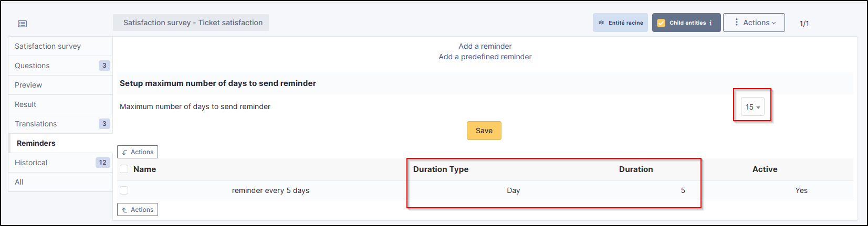
Task: Open the Result tab
Action: point(25,104)
